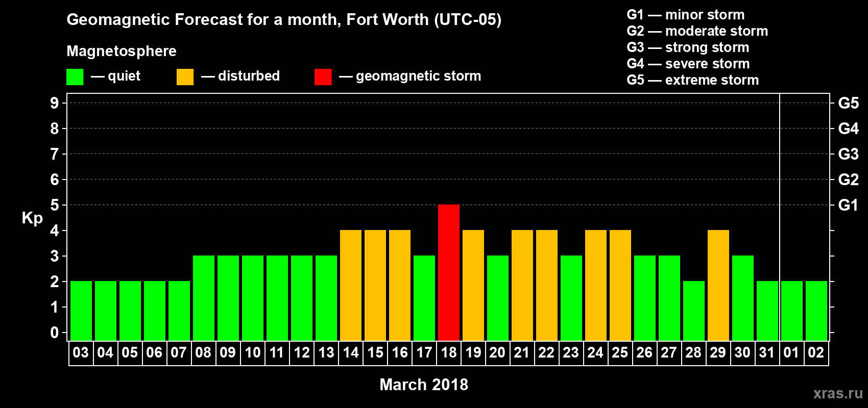Click the "G3 — strong storm" legend line
The width and height of the screenshot is (868, 408).
688,47
